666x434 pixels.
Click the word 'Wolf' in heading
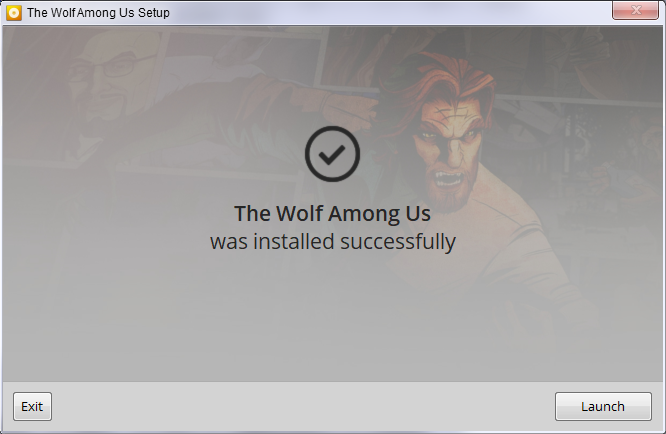300,213
